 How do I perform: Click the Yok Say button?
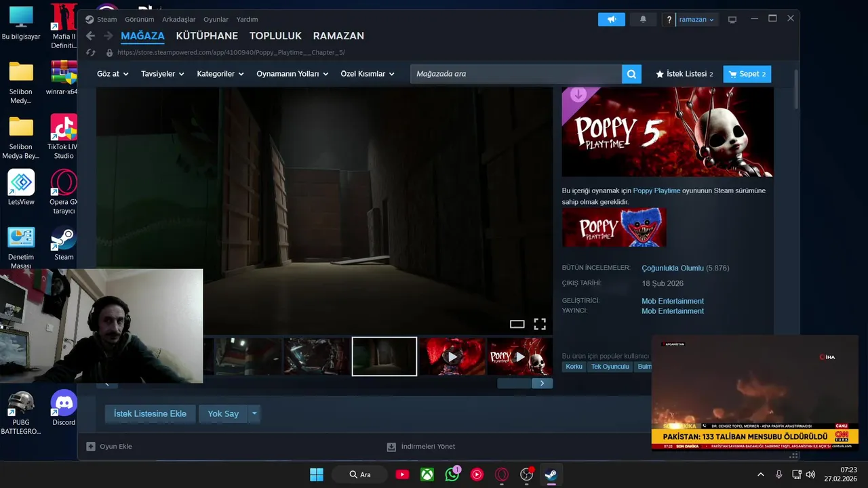point(223,413)
